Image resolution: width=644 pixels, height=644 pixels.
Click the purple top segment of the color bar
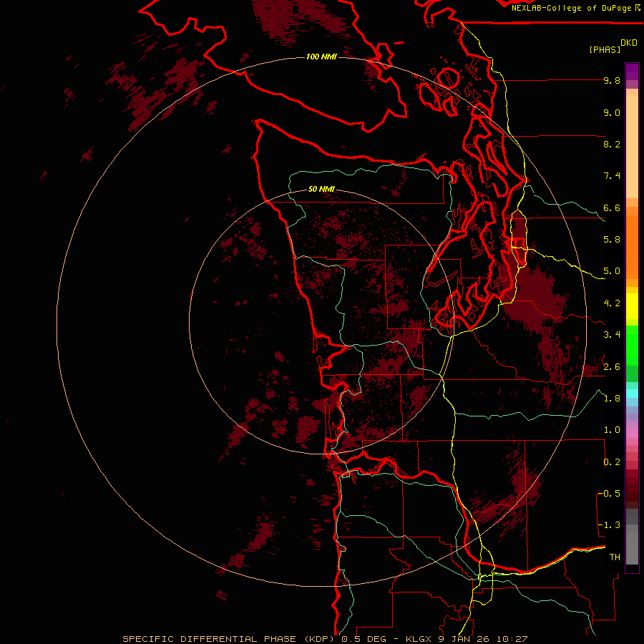[632, 72]
